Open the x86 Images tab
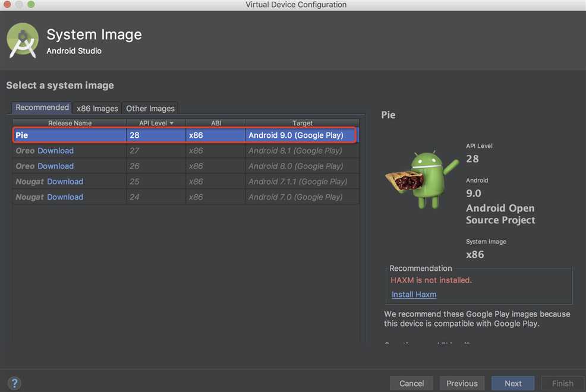The image size is (586, 392). pos(97,108)
